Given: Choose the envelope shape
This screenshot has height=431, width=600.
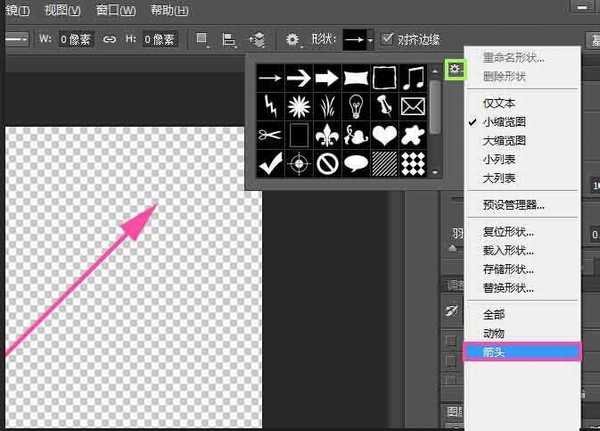Looking at the screenshot, I should point(413,106).
